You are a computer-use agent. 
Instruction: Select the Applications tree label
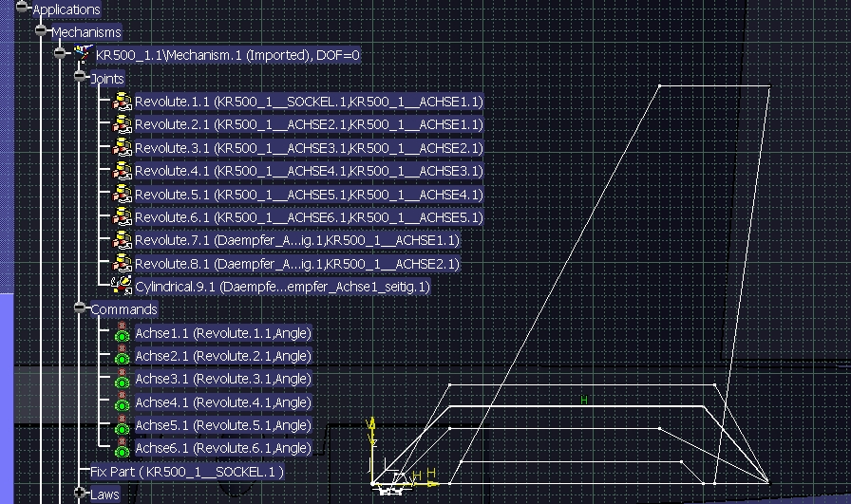coord(66,9)
